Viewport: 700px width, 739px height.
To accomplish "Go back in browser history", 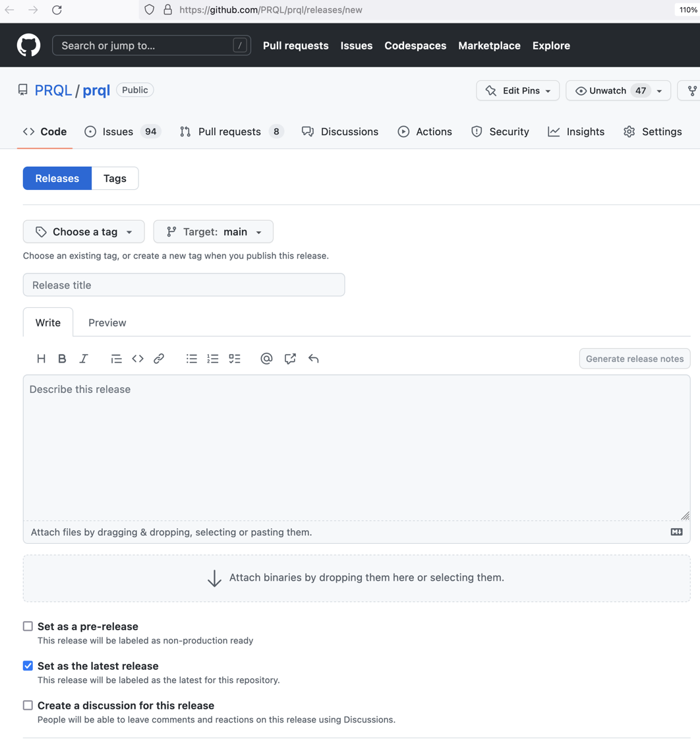I will click(9, 10).
